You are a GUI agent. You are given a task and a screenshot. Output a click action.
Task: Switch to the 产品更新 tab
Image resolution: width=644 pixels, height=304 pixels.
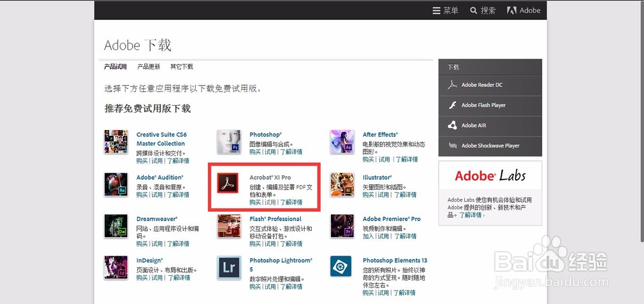point(149,66)
